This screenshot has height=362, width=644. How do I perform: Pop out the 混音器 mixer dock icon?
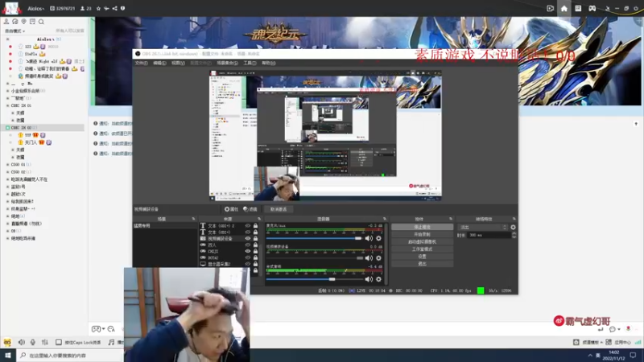(x=385, y=219)
